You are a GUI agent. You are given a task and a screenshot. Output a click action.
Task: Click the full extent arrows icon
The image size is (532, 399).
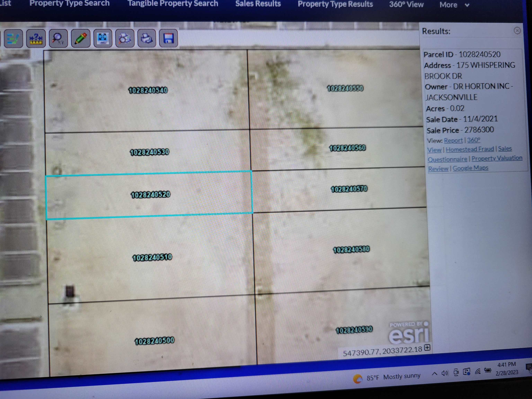103,38
